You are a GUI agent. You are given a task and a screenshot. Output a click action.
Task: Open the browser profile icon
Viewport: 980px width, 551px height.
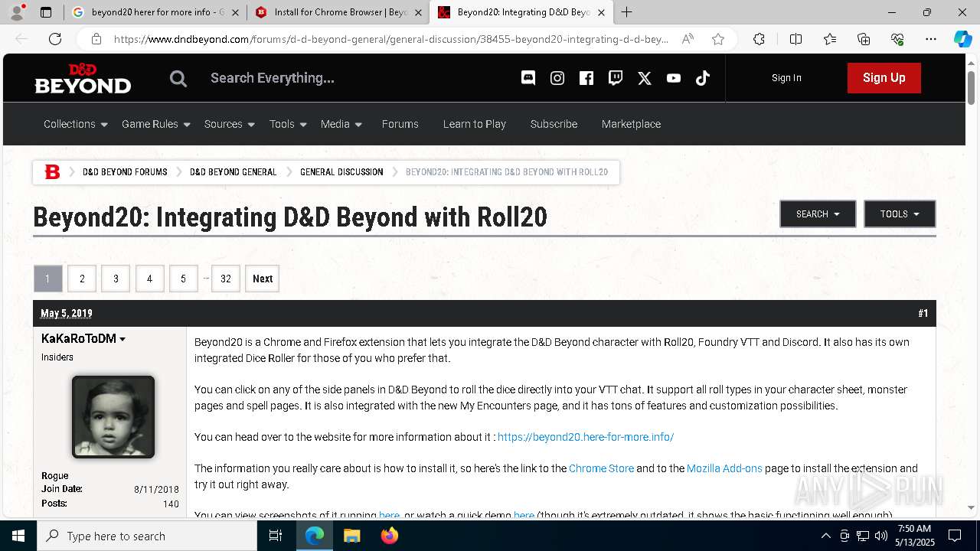tap(17, 12)
